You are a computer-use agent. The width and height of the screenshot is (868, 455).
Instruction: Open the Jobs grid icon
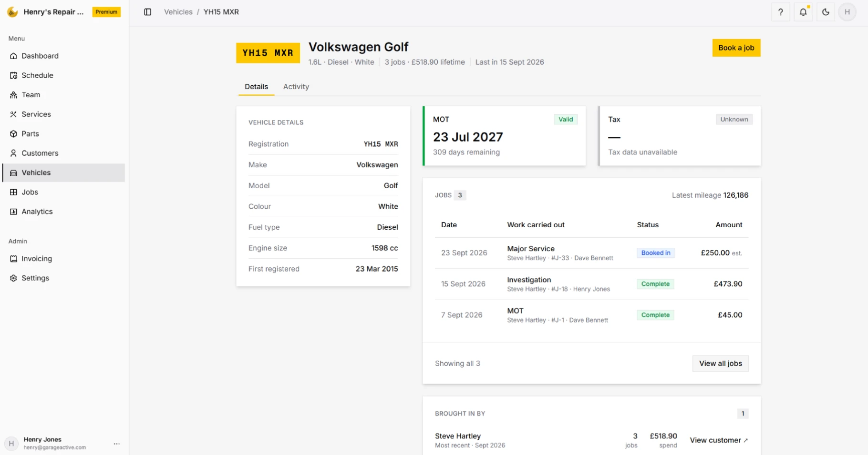click(13, 192)
